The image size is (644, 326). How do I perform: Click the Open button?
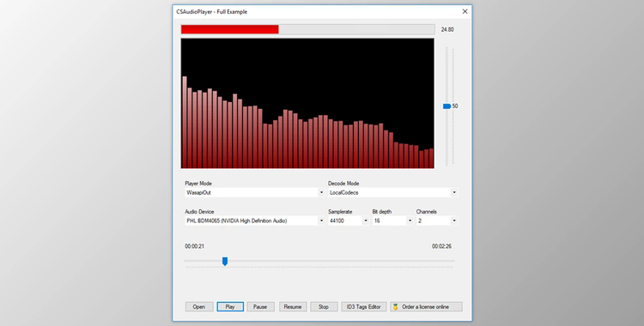[x=199, y=307]
